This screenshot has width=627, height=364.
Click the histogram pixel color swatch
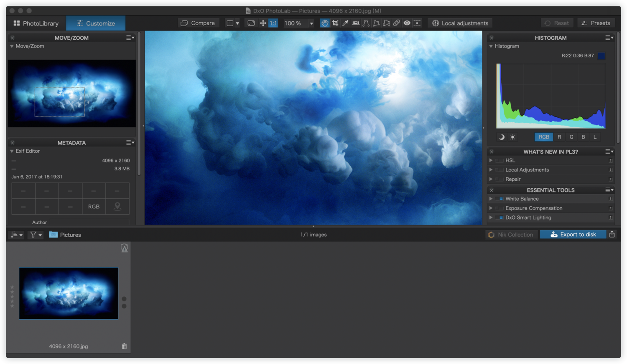[x=602, y=56]
